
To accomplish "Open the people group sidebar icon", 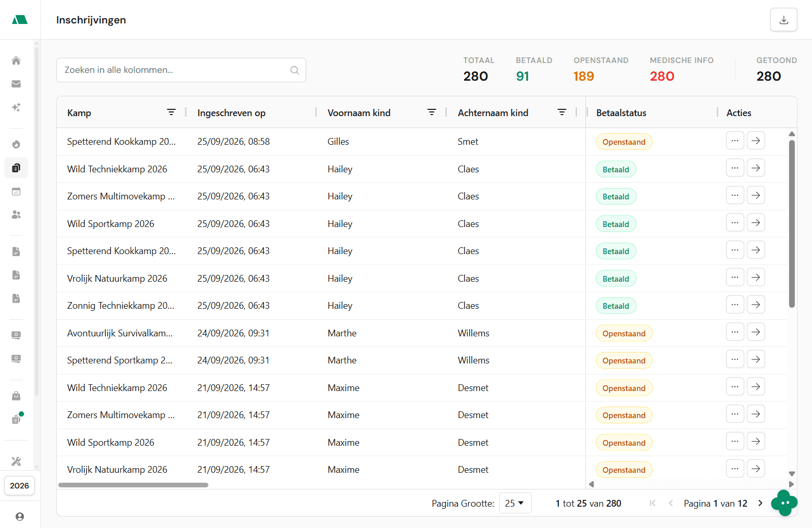I will (16, 215).
